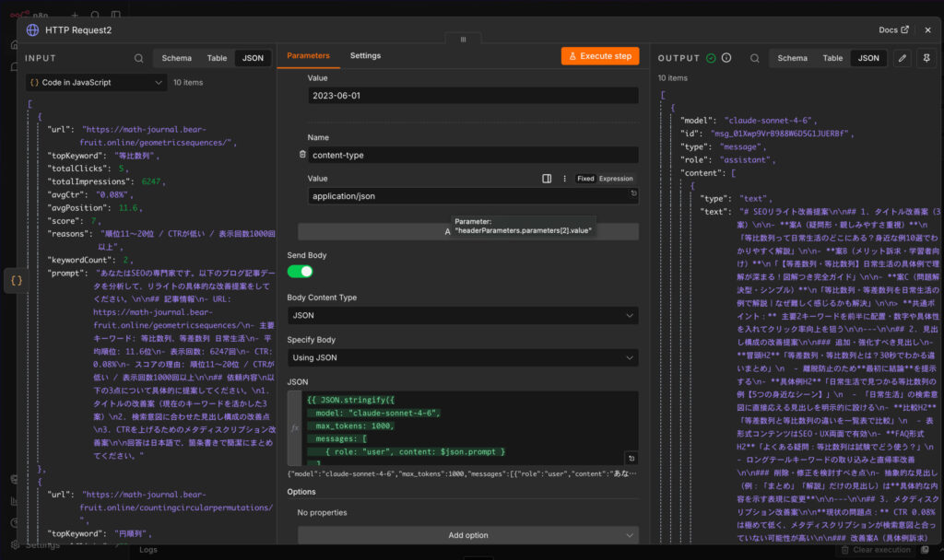Click the avgPosition value 11.6

(127, 208)
